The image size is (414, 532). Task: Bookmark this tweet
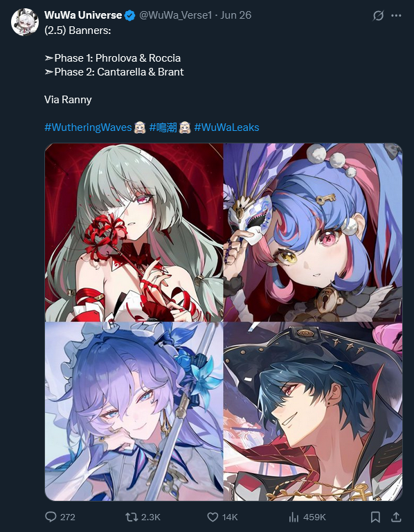375,517
